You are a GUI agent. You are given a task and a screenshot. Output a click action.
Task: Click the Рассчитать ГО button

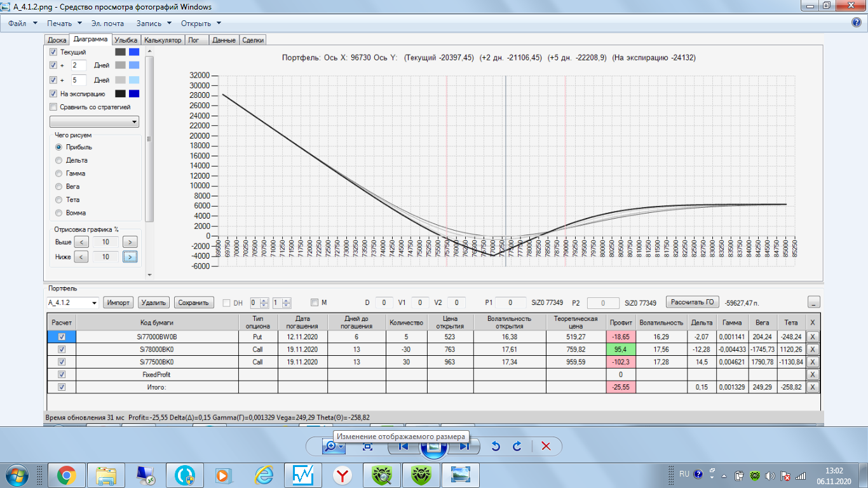(x=692, y=302)
